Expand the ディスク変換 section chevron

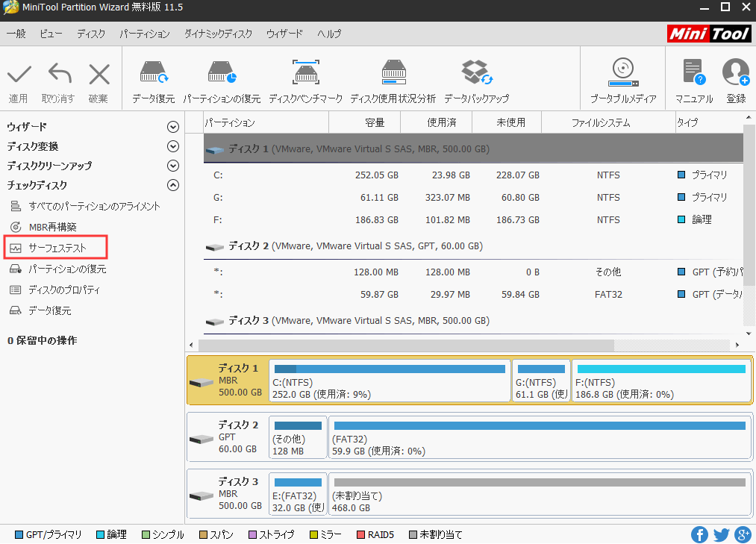(172, 146)
